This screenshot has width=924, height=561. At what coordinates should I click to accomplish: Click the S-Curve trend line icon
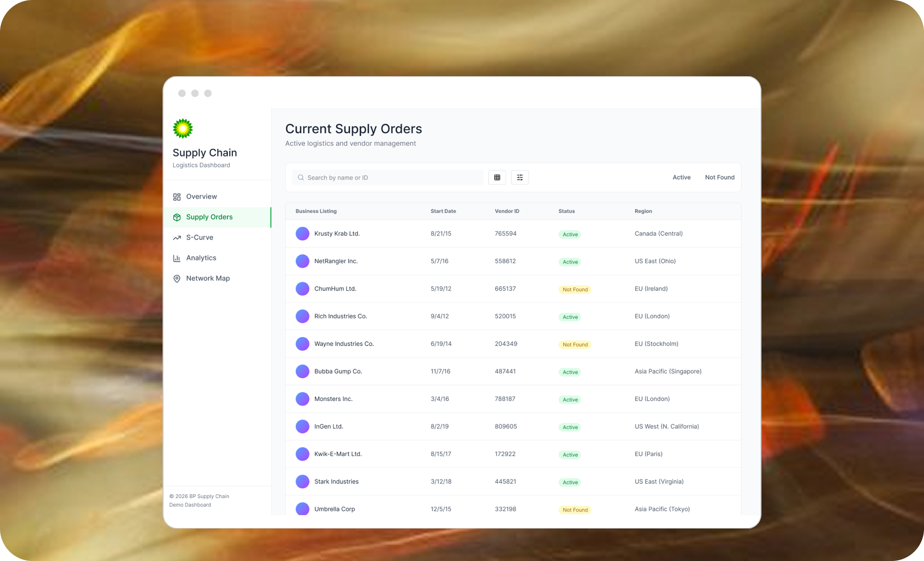pyautogui.click(x=177, y=237)
